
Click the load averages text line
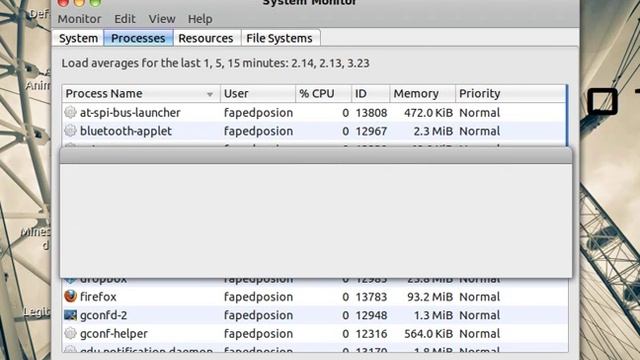tap(215, 63)
